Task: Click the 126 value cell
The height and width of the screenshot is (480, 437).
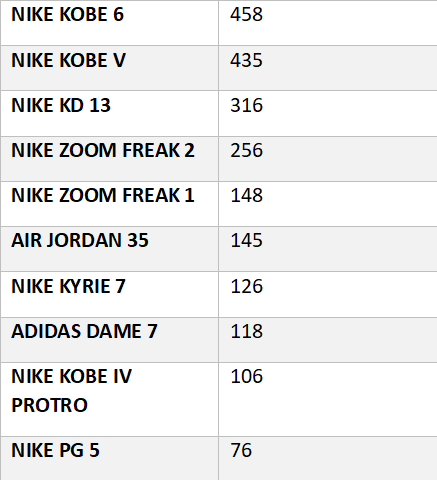Action: pyautogui.click(x=328, y=294)
